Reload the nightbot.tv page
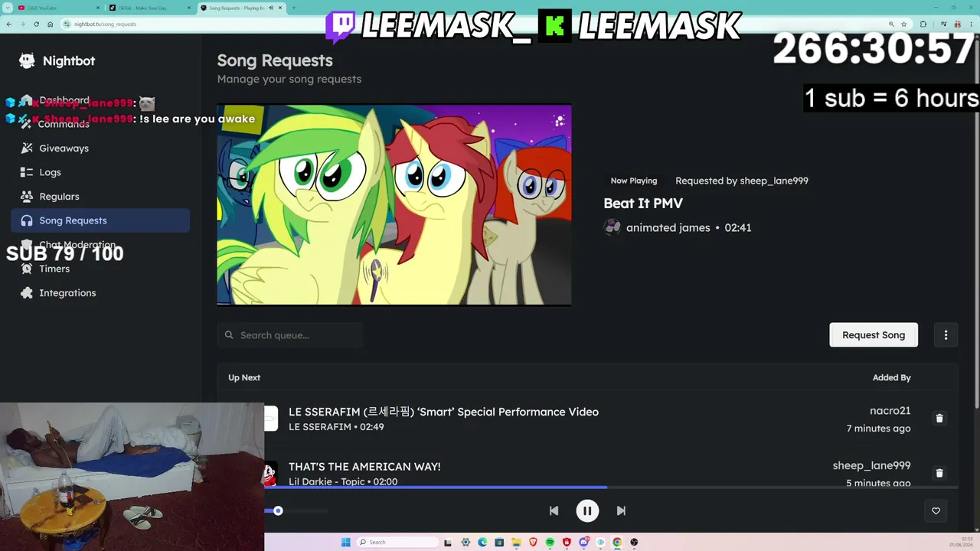The height and width of the screenshot is (551, 980). (x=36, y=24)
